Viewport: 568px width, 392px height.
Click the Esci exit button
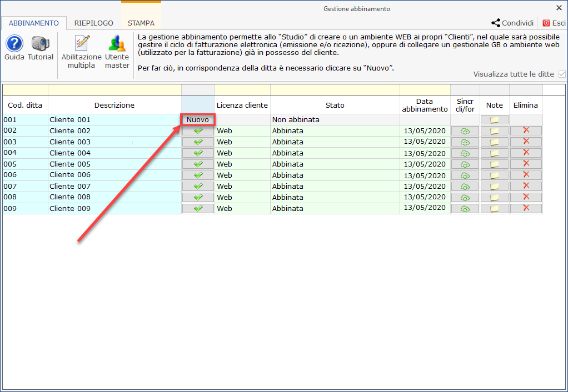554,23
